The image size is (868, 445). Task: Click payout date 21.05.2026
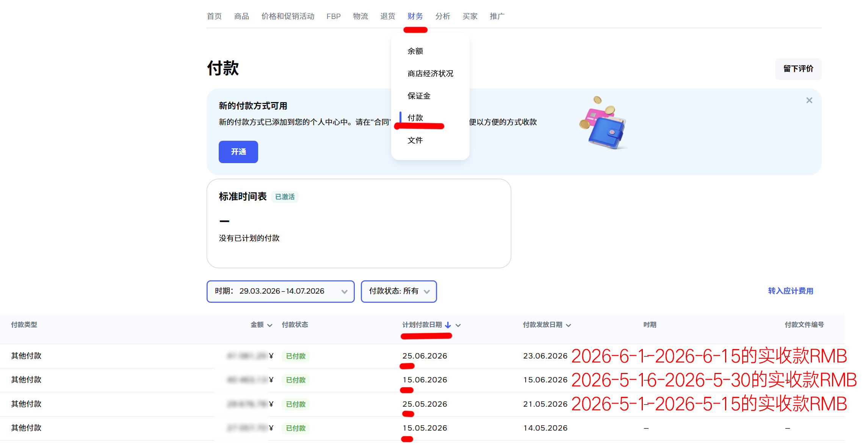545,404
